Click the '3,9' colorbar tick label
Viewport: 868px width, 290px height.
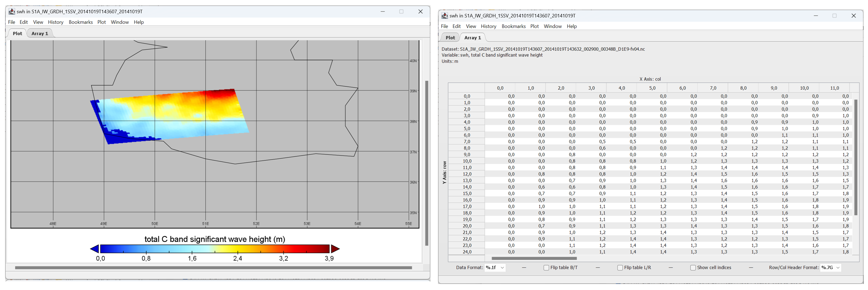click(329, 258)
